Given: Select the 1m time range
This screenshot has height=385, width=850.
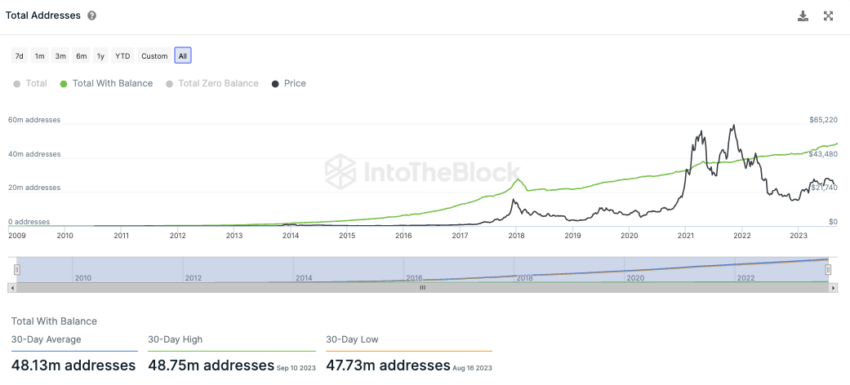Looking at the screenshot, I should click(40, 56).
